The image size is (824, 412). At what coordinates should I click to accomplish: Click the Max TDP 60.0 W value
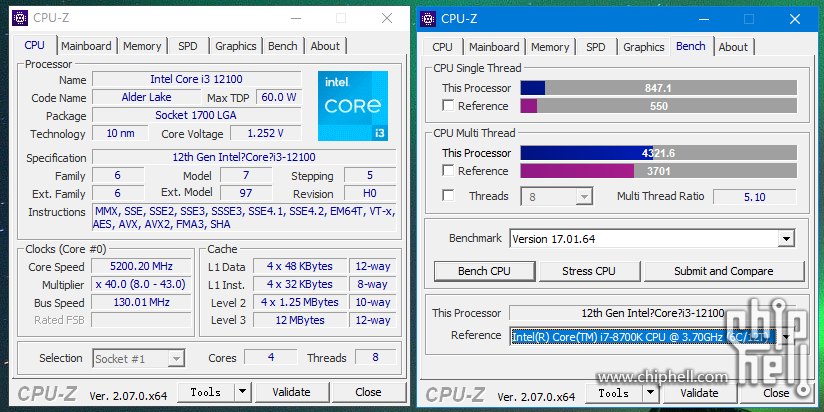[279, 97]
